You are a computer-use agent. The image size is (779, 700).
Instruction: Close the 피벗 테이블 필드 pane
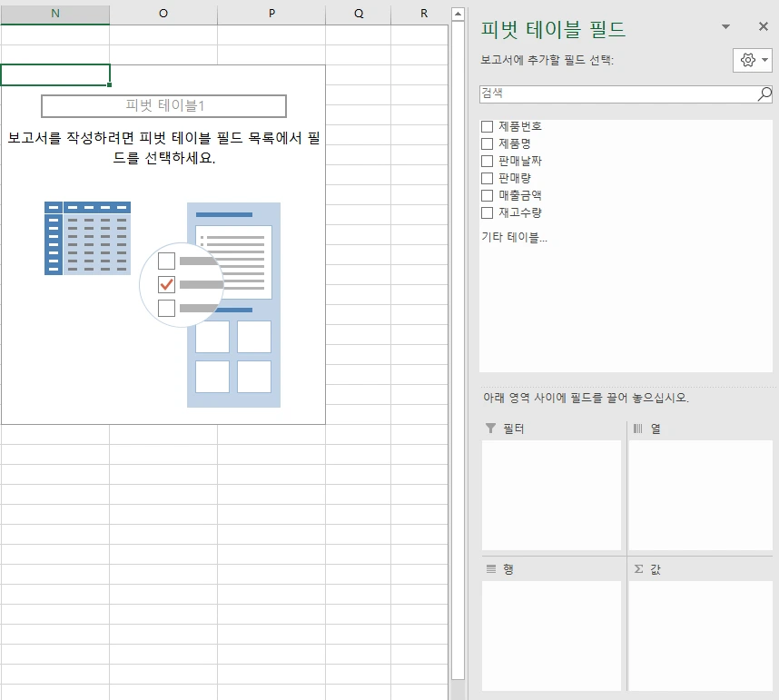(763, 26)
